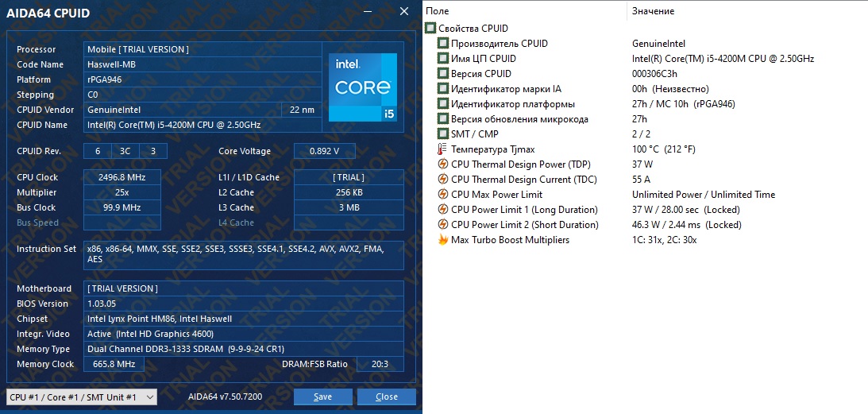
Task: Click the value 37 W / 28.00 sec (Locked)
Action: click(686, 210)
